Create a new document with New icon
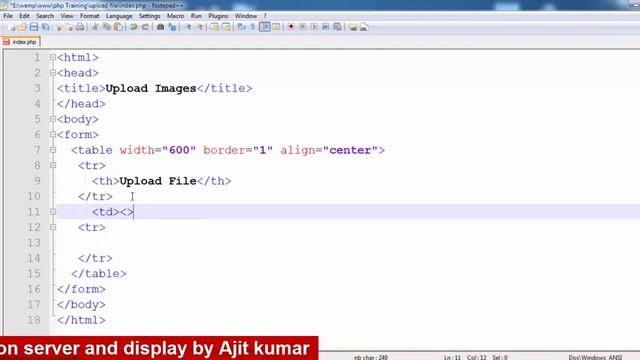Viewport: 640px width, 360px height. [11, 27]
